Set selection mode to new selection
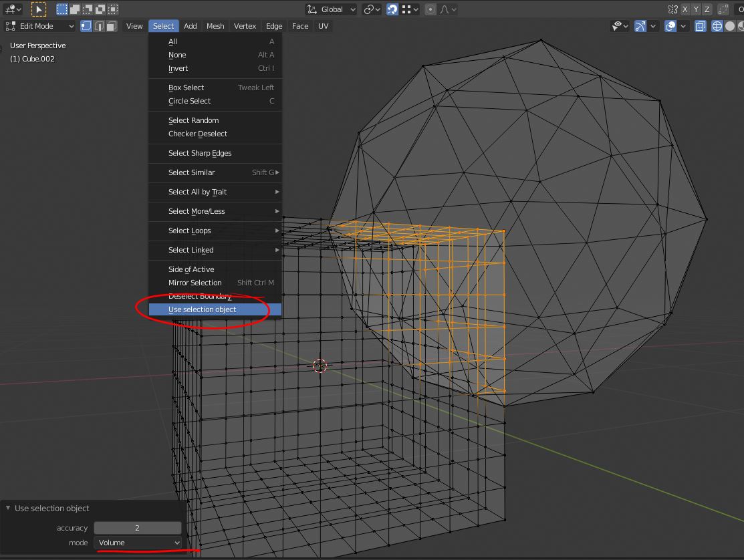744x560 pixels. 62,9
